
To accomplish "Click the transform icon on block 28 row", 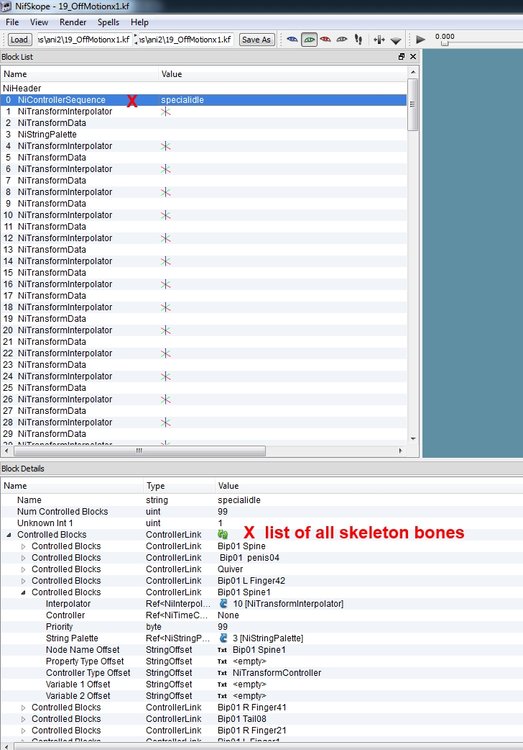I will pyautogui.click(x=166, y=422).
